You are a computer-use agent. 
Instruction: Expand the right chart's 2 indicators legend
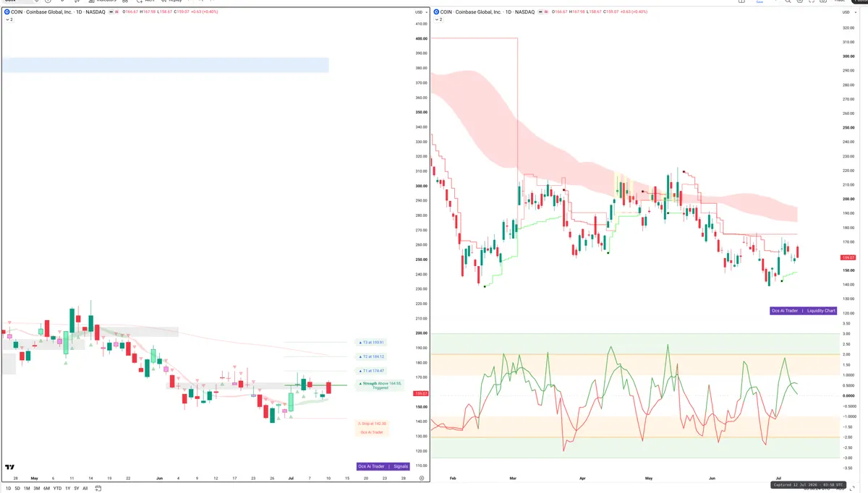pyautogui.click(x=438, y=20)
